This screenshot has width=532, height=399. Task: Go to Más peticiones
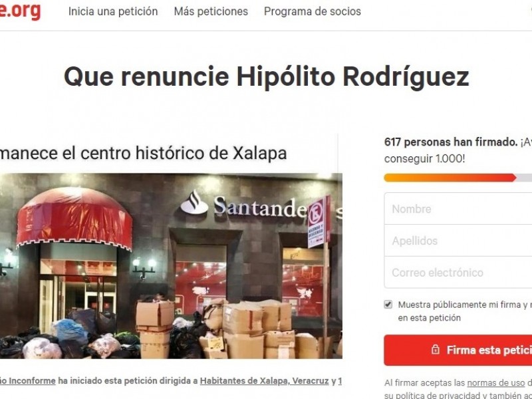211,11
